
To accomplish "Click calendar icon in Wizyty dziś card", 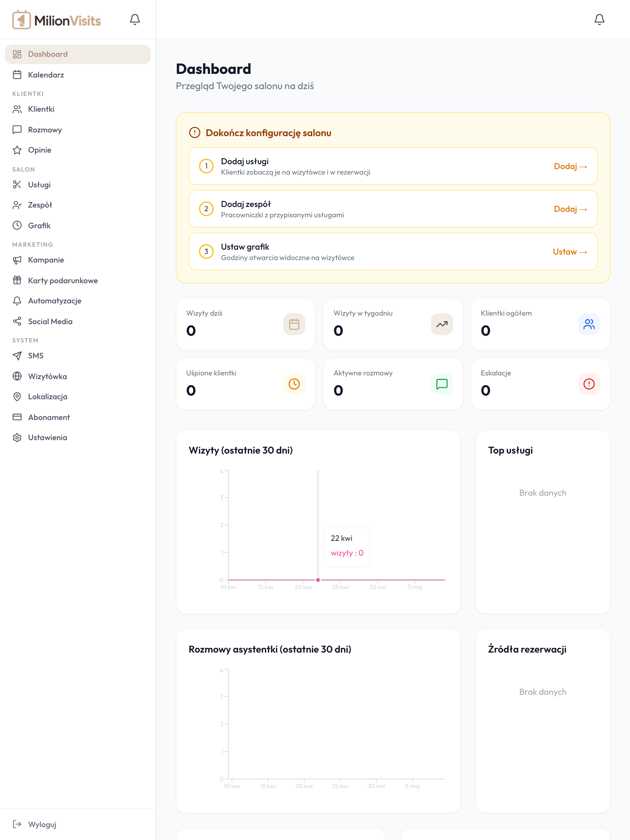I will click(x=294, y=324).
